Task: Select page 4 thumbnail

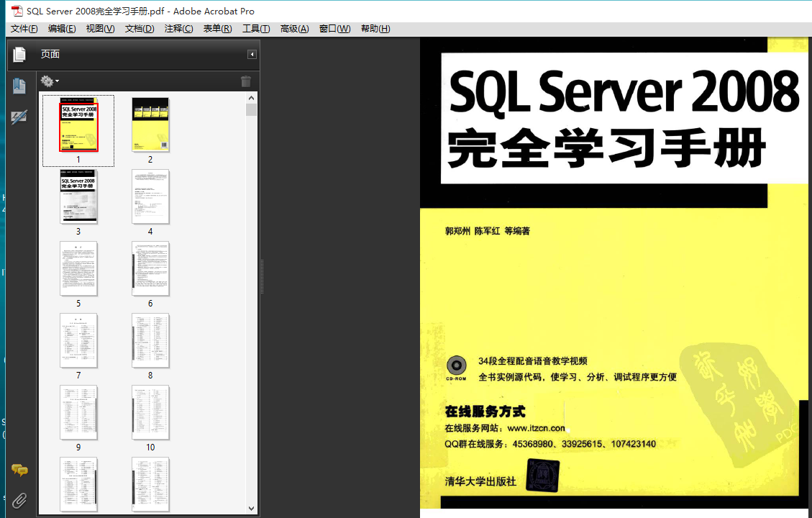Action: (x=150, y=197)
